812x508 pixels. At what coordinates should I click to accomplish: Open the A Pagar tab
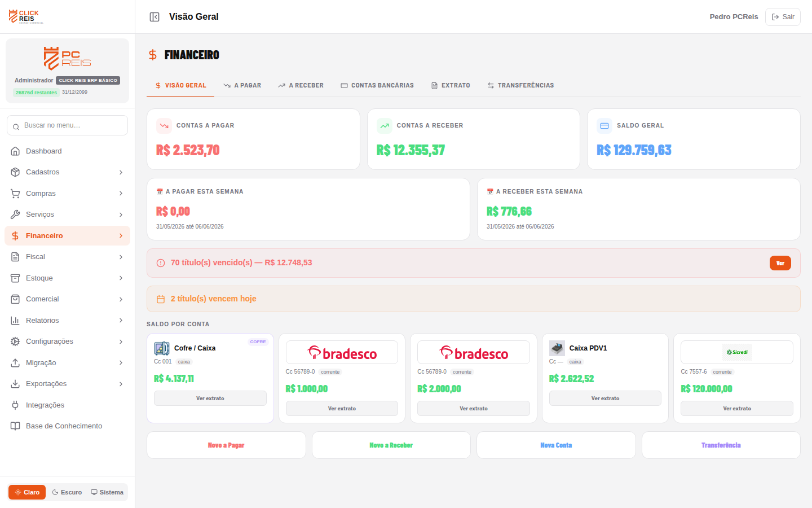coord(242,86)
